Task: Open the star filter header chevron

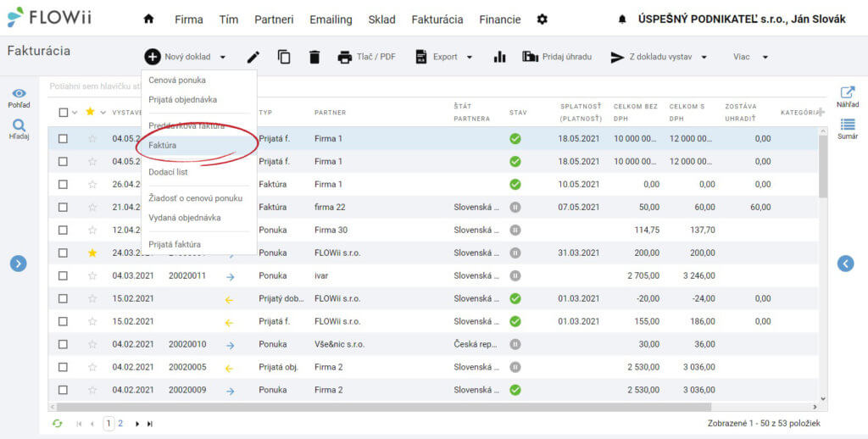Action: (x=103, y=113)
